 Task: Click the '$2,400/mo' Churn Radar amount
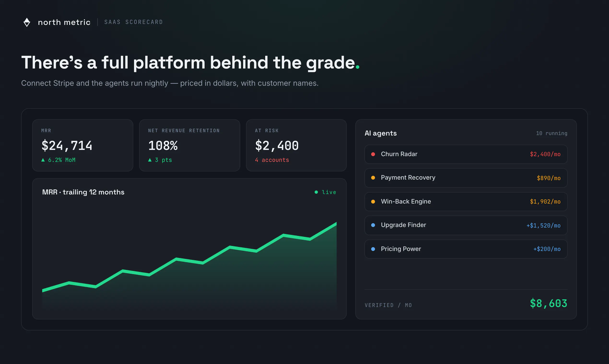[x=545, y=154]
